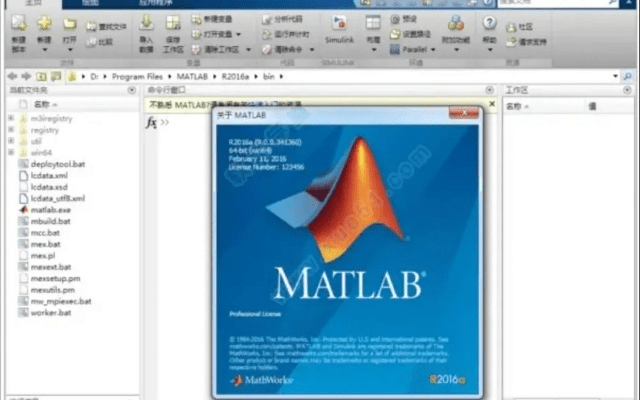
Task: Open the 帮助 (Help) dropdown arrow
Action: pos(490,50)
